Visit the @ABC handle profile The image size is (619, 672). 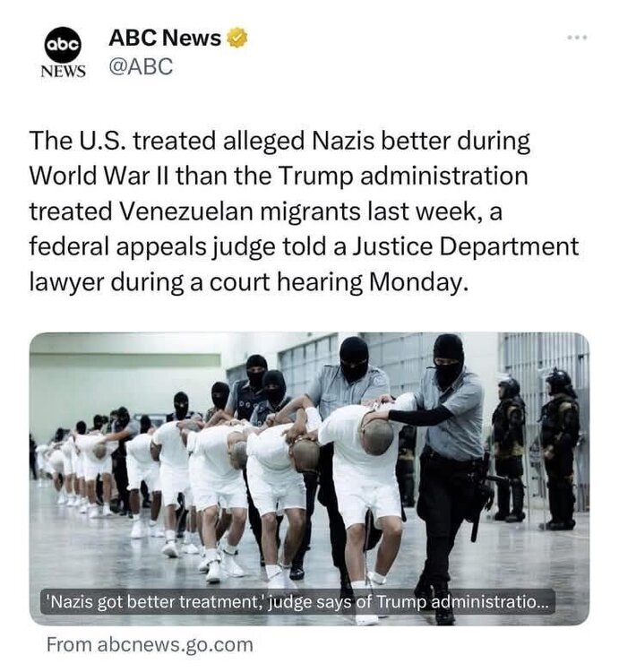pyautogui.click(x=141, y=66)
